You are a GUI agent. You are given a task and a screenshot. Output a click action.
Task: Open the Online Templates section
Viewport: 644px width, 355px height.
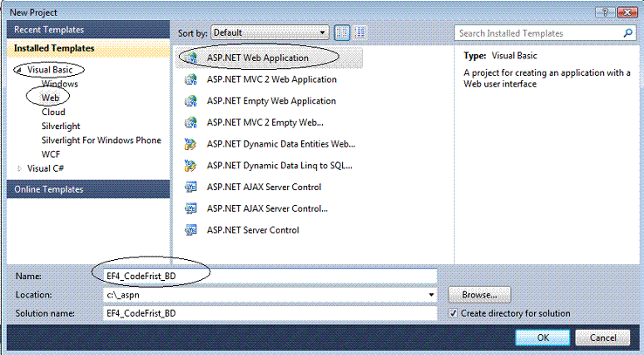pyautogui.click(x=88, y=189)
